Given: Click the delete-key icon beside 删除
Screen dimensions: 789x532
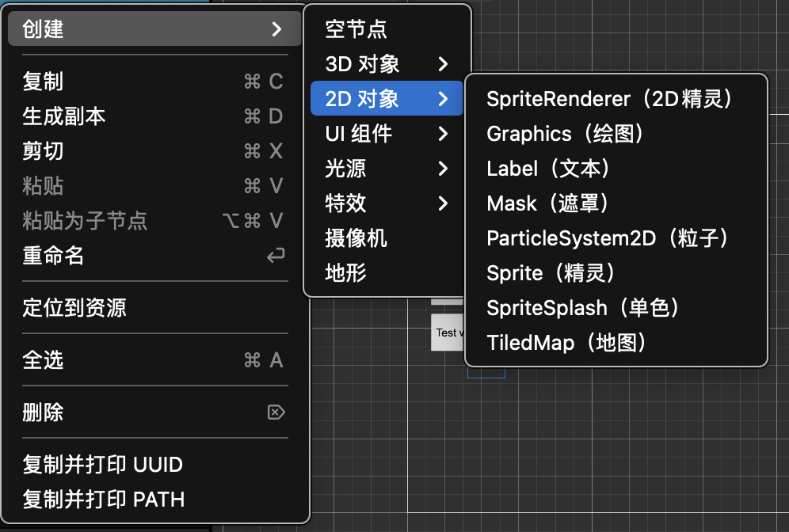Looking at the screenshot, I should point(276,412).
